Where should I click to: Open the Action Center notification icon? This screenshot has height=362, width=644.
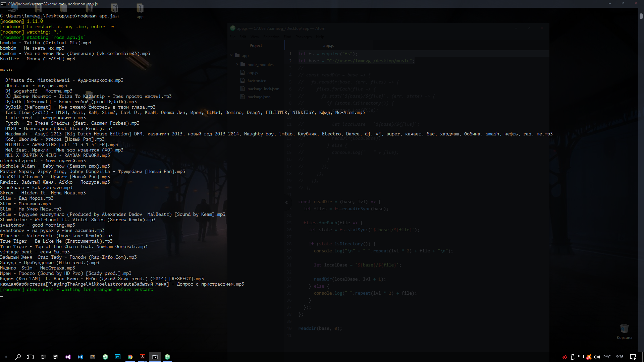(633, 357)
